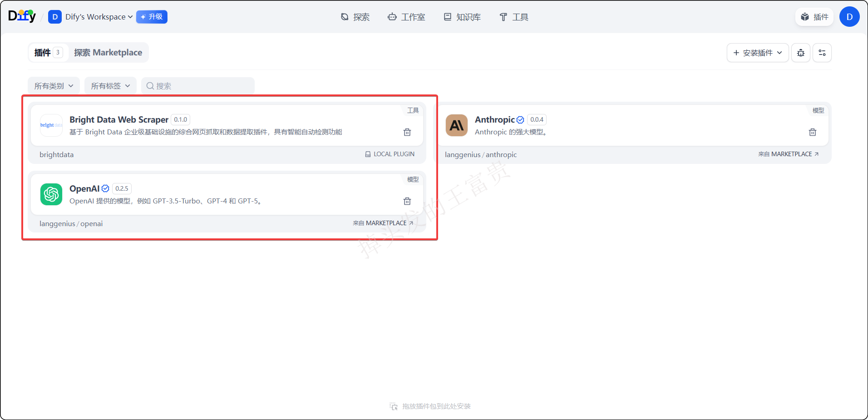Select the 插件 installed plugins tab
This screenshot has height=420, width=868.
pos(48,53)
